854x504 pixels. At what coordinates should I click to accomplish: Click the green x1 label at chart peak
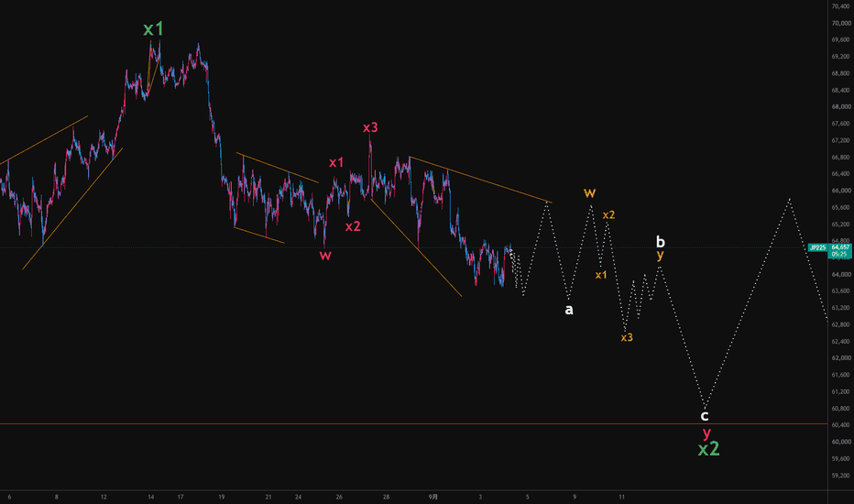(153, 29)
